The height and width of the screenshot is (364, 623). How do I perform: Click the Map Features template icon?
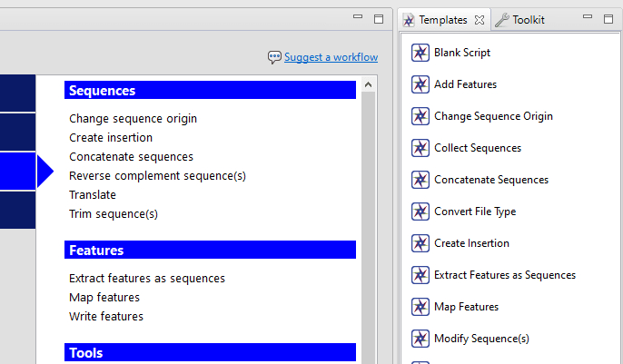pos(420,307)
